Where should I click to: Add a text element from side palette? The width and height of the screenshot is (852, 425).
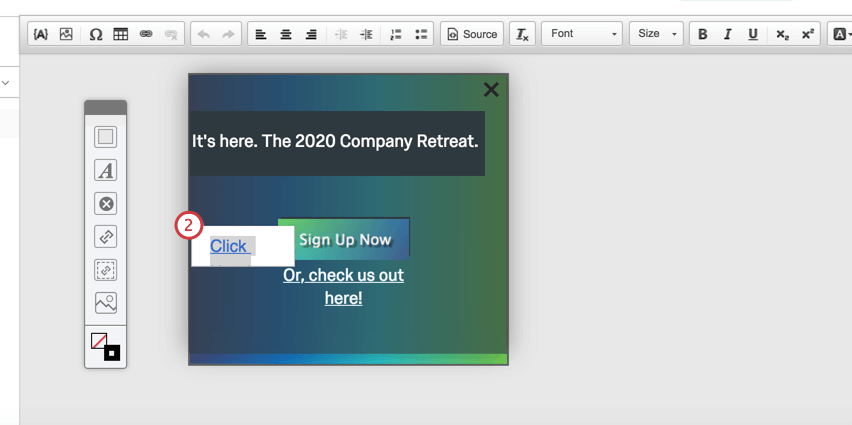pos(105,171)
